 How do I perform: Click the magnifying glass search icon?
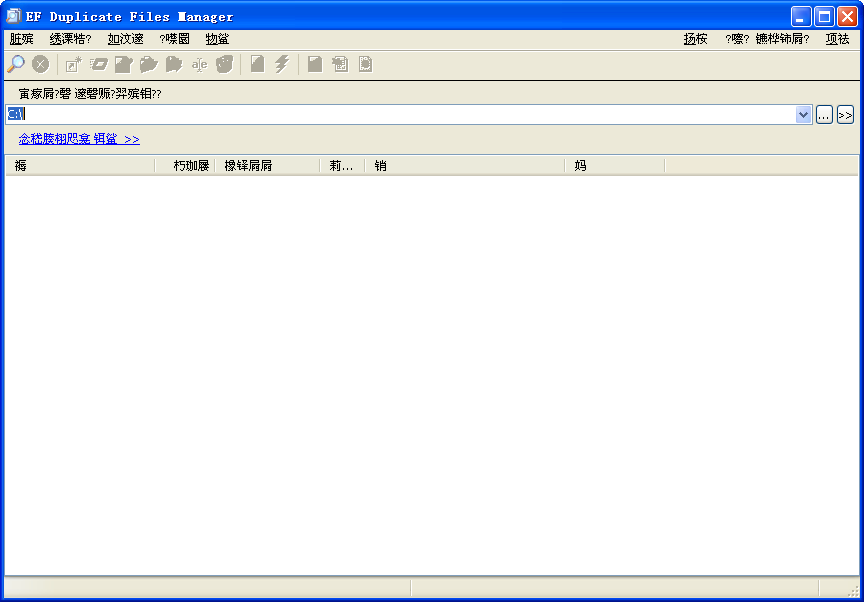click(x=16, y=64)
